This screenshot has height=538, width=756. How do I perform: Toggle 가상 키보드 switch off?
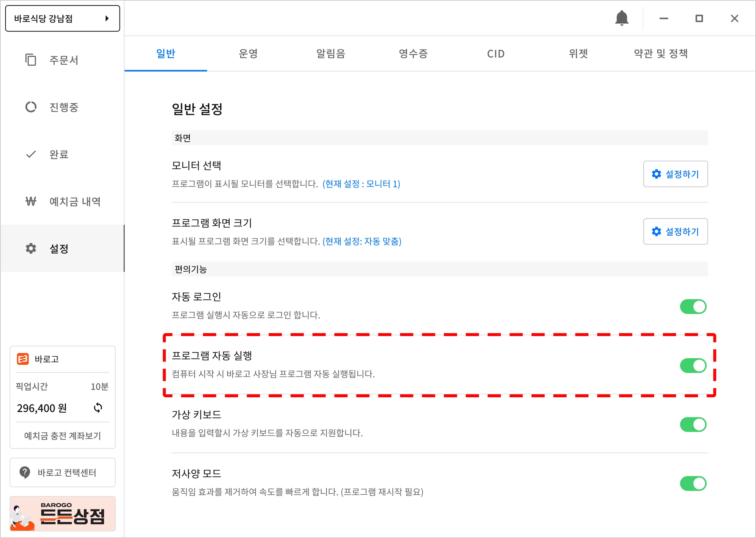tap(693, 425)
